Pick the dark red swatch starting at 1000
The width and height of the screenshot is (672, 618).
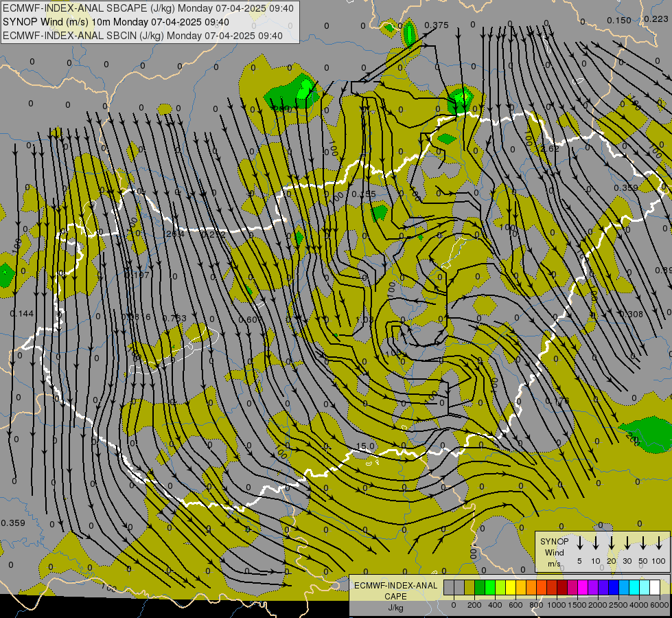click(563, 588)
